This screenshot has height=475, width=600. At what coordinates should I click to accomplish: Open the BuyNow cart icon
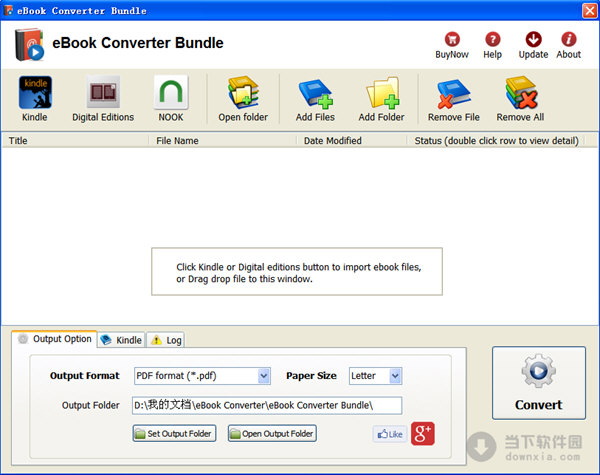point(452,39)
